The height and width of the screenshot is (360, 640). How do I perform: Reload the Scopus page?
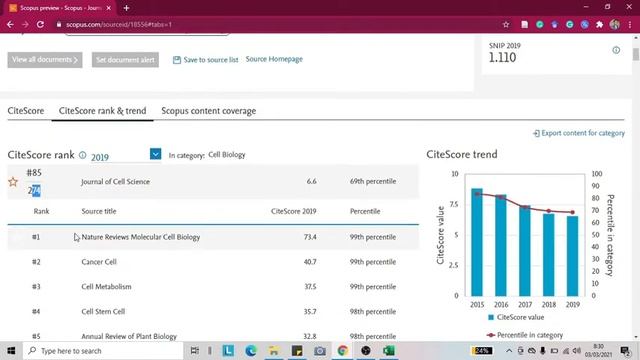(40, 24)
